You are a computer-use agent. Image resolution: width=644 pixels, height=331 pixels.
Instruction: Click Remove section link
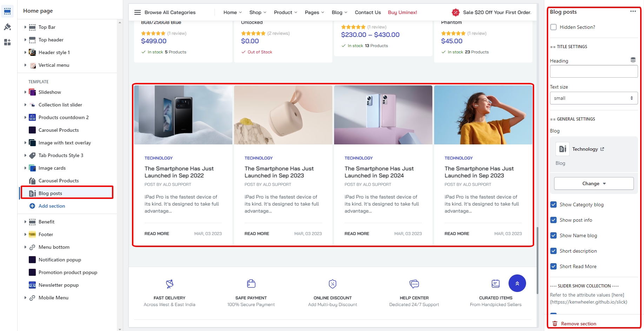pyautogui.click(x=578, y=324)
